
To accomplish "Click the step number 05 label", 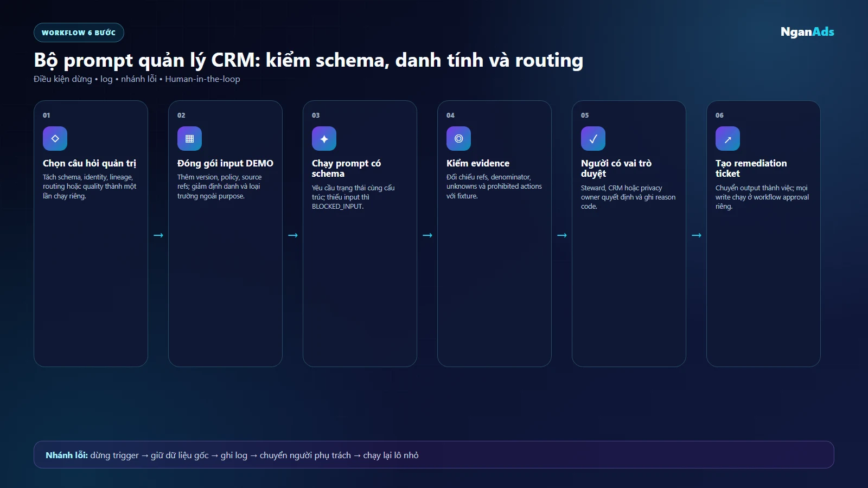I will click(x=585, y=115).
